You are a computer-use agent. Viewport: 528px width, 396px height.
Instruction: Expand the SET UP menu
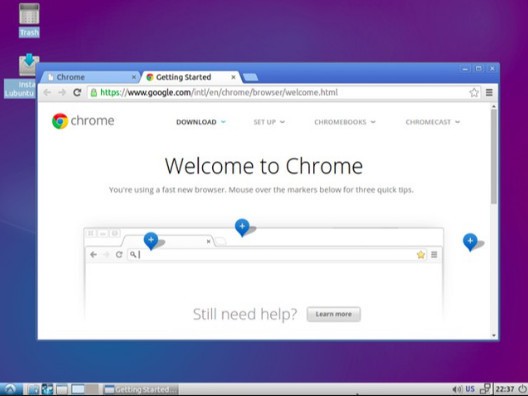(x=269, y=122)
